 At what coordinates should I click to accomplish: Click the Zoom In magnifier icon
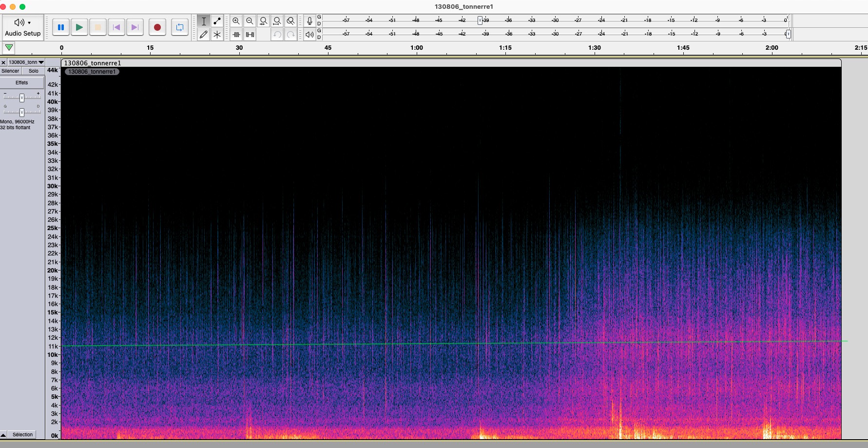(236, 21)
